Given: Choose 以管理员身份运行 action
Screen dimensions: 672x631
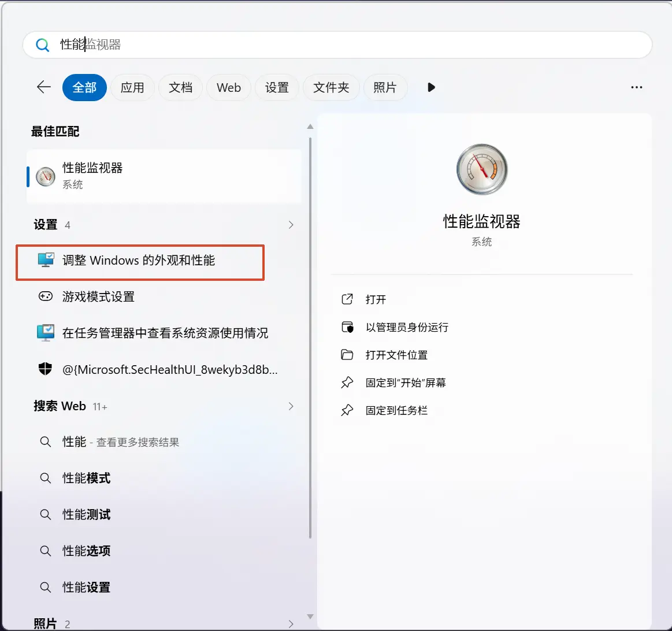Looking at the screenshot, I should (407, 327).
